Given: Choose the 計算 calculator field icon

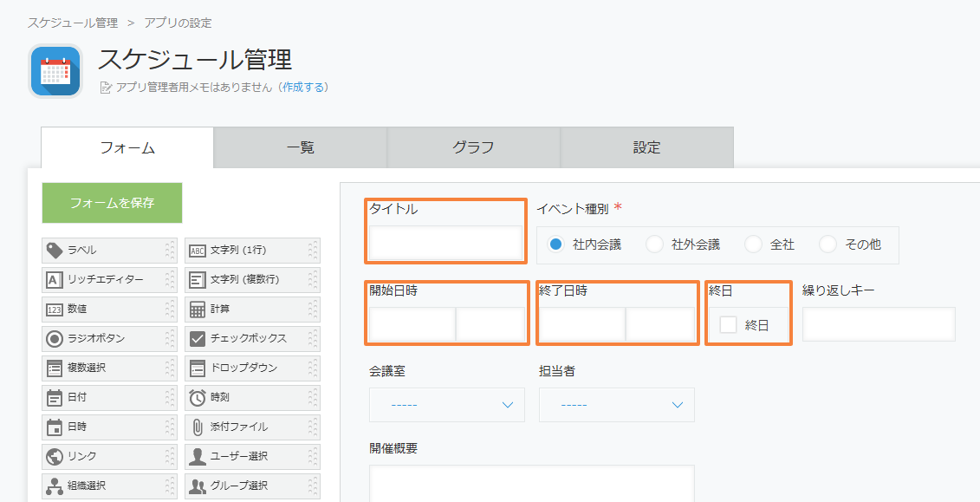Looking at the screenshot, I should pos(198,309).
